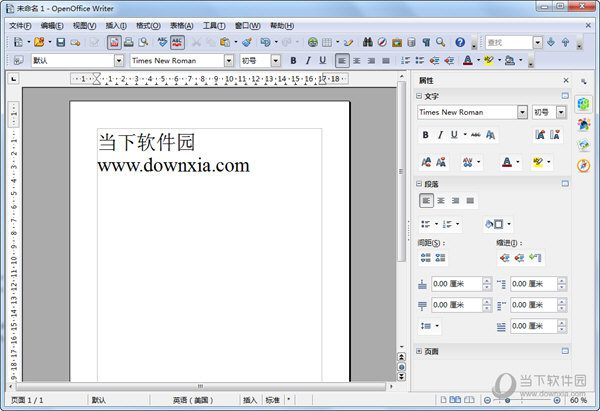
Task: Open the search box history dropdown
Action: pyautogui.click(x=538, y=42)
